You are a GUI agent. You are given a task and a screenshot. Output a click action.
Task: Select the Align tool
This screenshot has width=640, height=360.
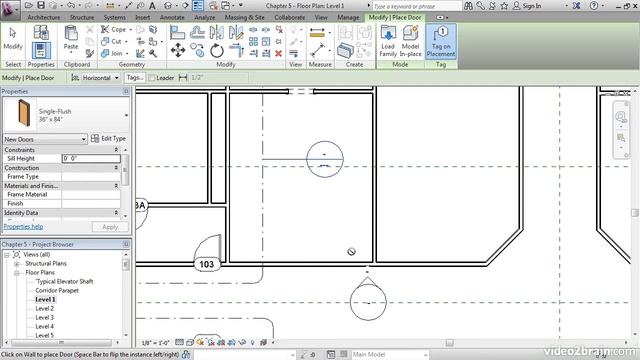coord(177,32)
